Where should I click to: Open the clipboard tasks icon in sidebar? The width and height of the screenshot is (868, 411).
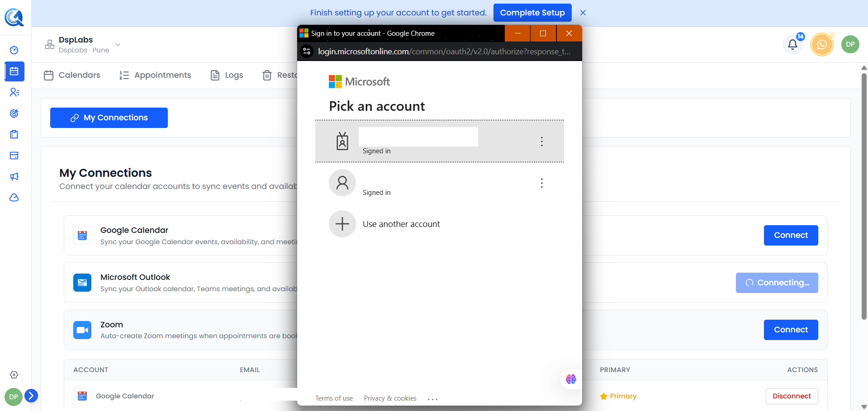pos(14,134)
